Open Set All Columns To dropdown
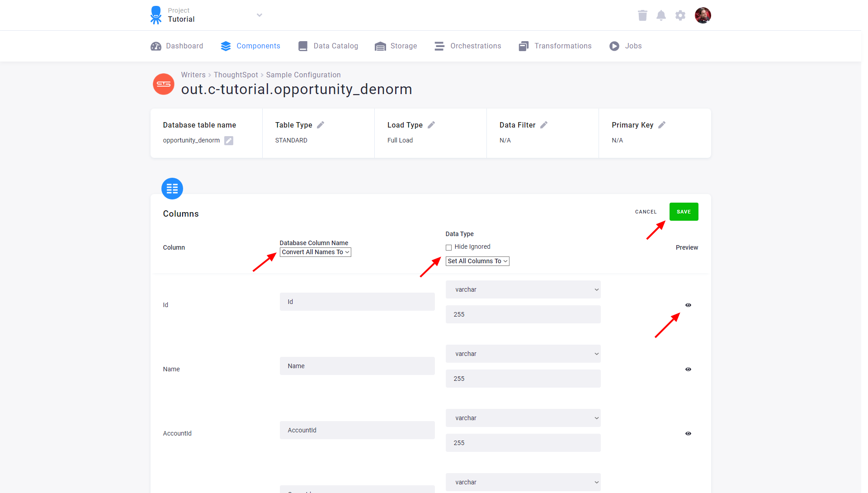Screen dimensions: 868x493 pyautogui.click(x=477, y=261)
